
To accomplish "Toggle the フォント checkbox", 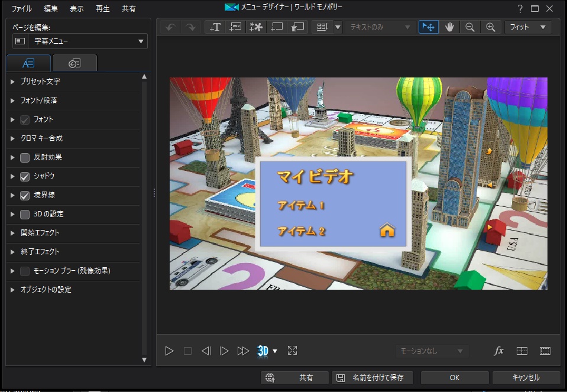I will [25, 119].
